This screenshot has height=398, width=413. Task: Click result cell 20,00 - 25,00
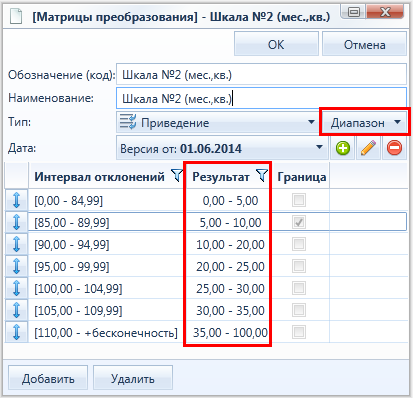click(230, 266)
